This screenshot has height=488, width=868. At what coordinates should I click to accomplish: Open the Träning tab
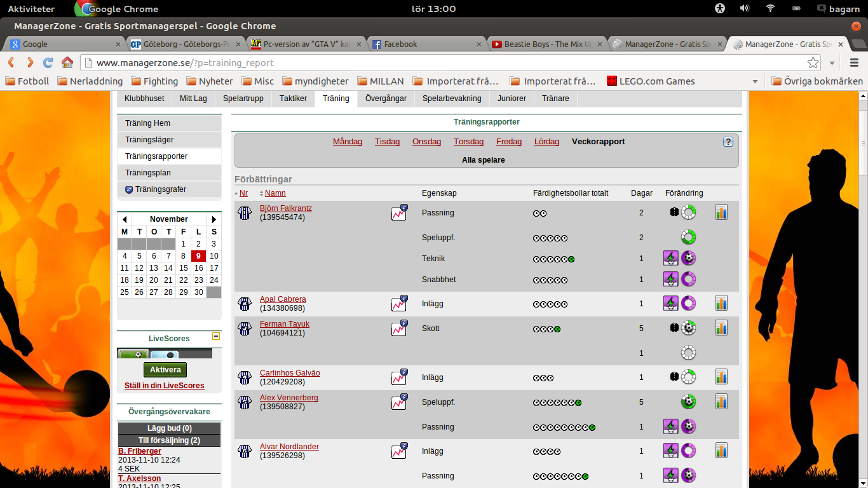(336, 98)
